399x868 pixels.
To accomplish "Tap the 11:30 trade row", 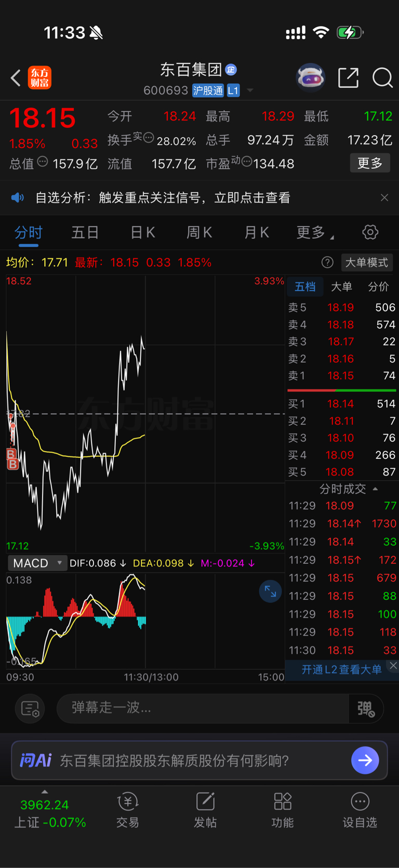I will point(342,650).
